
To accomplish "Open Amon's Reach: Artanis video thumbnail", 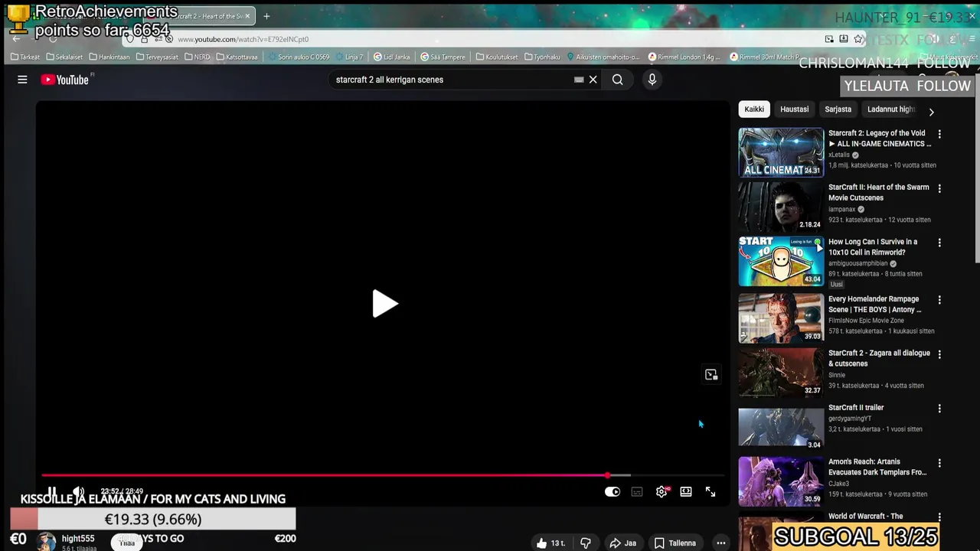I will click(781, 481).
